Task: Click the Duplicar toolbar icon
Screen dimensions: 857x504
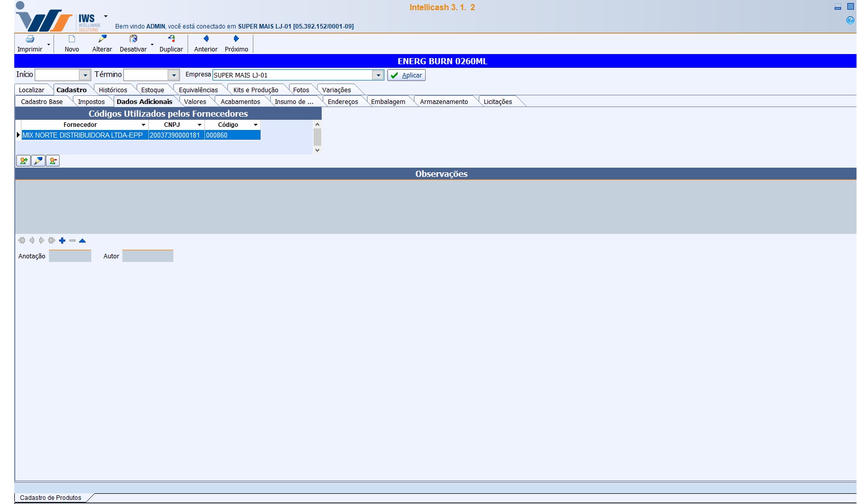Action: [x=171, y=39]
